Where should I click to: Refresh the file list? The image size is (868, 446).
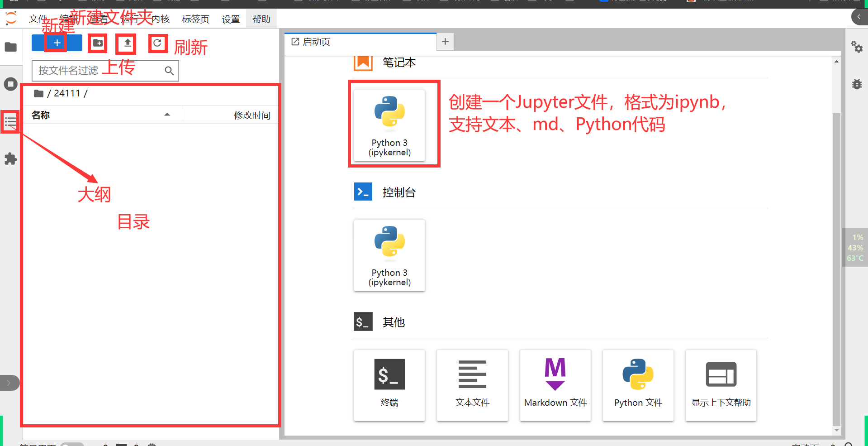point(157,43)
